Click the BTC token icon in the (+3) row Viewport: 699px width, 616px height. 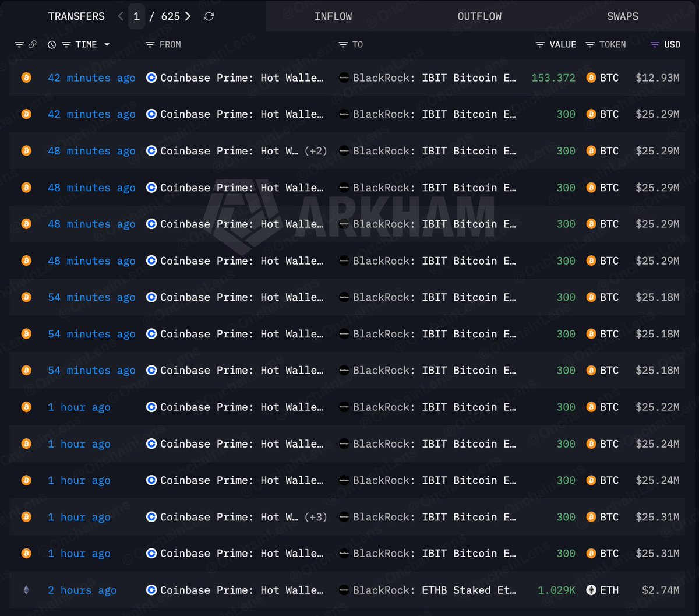[x=591, y=517]
